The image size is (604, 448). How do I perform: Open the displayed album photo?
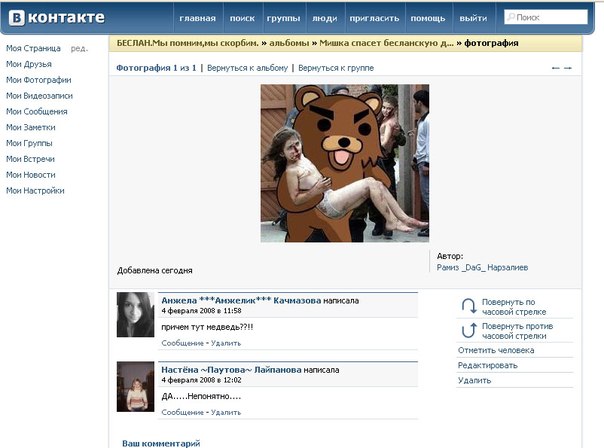pos(345,163)
